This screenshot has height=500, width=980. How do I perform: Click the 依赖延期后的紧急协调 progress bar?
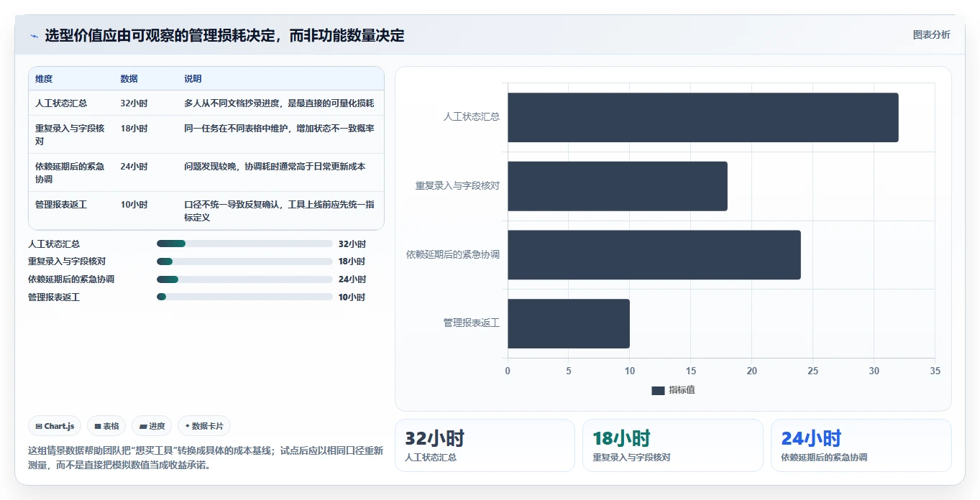tap(244, 279)
